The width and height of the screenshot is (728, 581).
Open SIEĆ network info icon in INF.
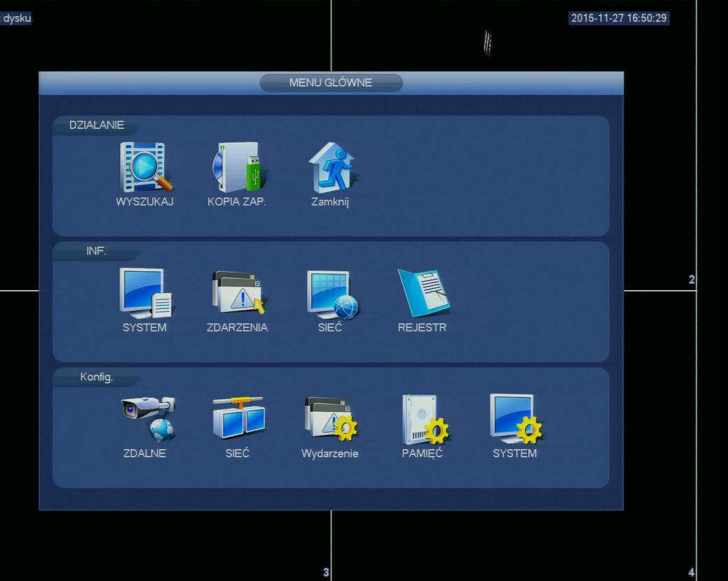pyautogui.click(x=330, y=294)
